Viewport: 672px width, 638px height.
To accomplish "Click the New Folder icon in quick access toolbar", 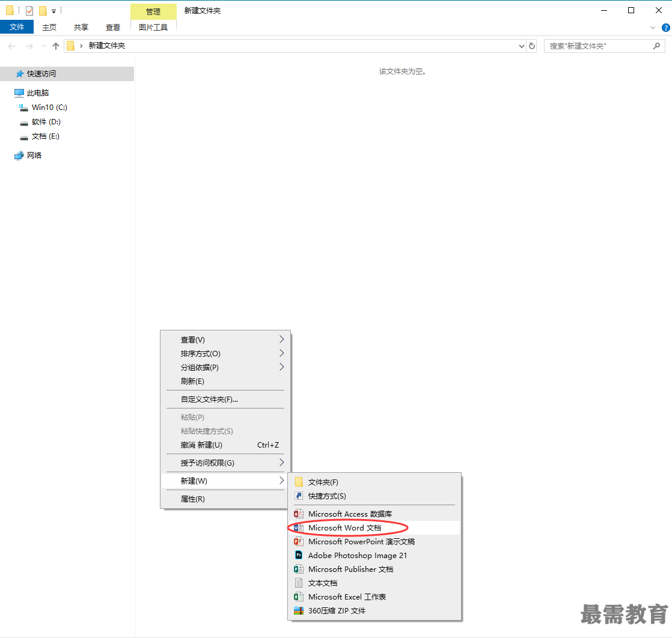I will click(43, 11).
